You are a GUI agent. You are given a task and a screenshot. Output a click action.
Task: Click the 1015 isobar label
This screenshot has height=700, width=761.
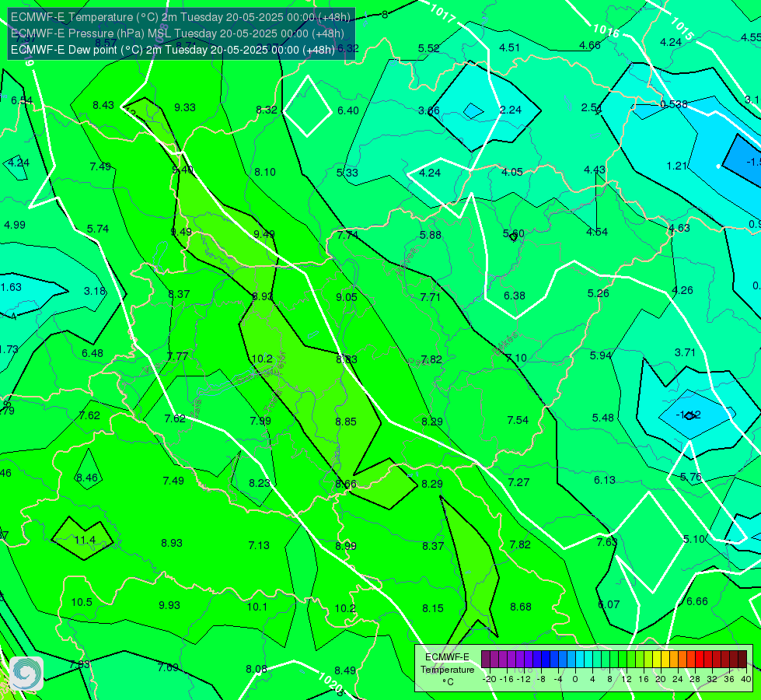pos(682,29)
